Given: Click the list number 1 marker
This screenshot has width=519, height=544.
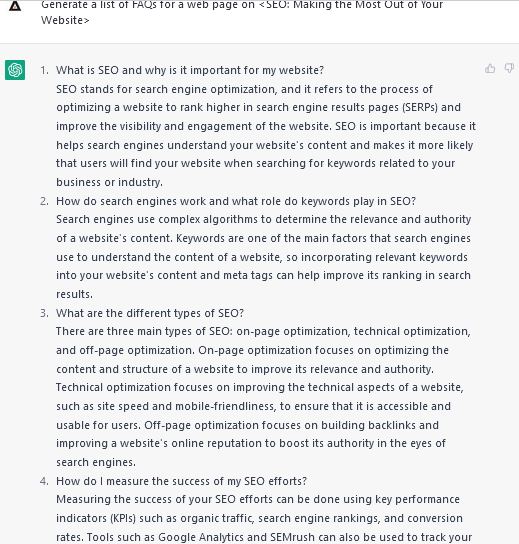Looking at the screenshot, I should point(44,70).
